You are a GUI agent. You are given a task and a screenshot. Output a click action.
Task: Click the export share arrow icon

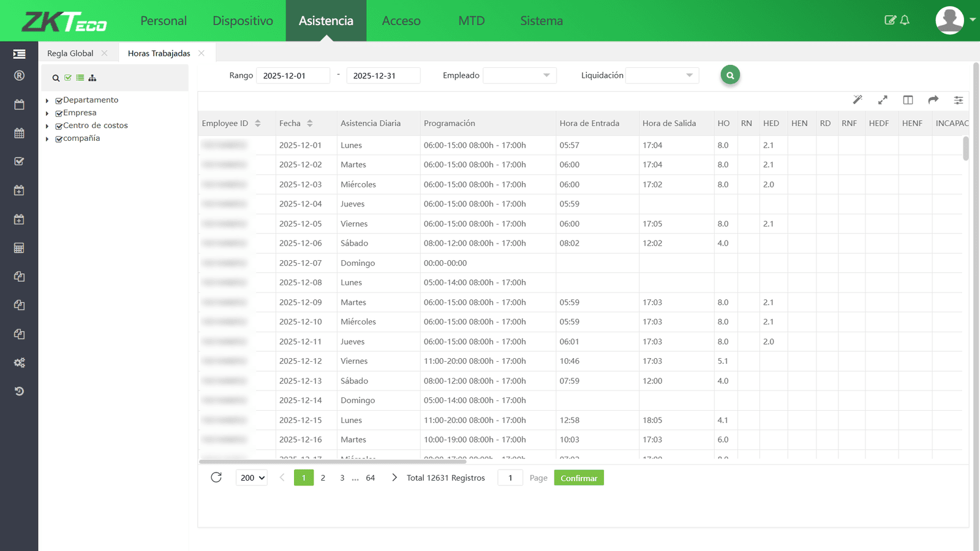pyautogui.click(x=933, y=100)
